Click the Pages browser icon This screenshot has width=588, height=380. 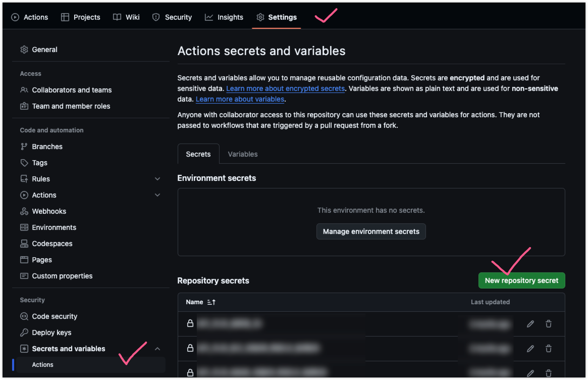pos(24,260)
